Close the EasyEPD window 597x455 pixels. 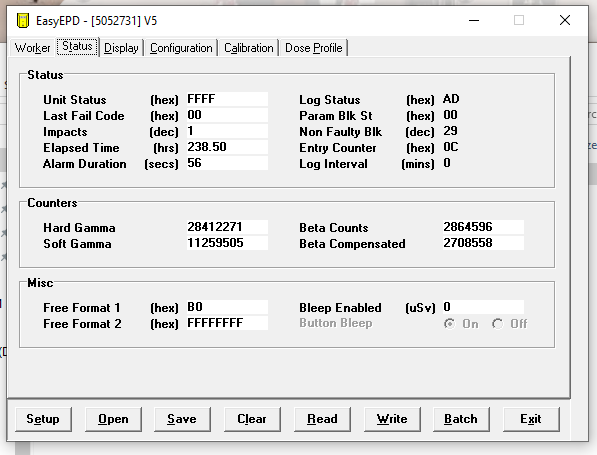tap(565, 20)
